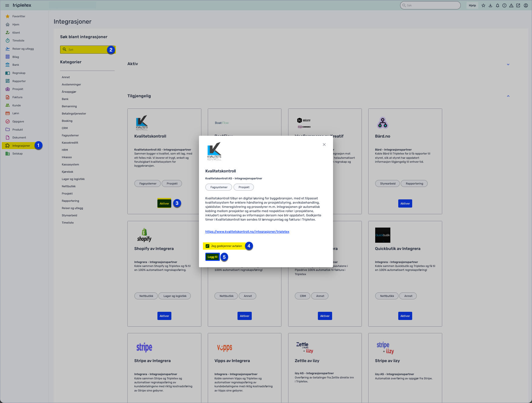Viewport: 532px width, 403px height.
Task: Select Integrasjoner in the sidebar menu
Action: click(x=21, y=146)
